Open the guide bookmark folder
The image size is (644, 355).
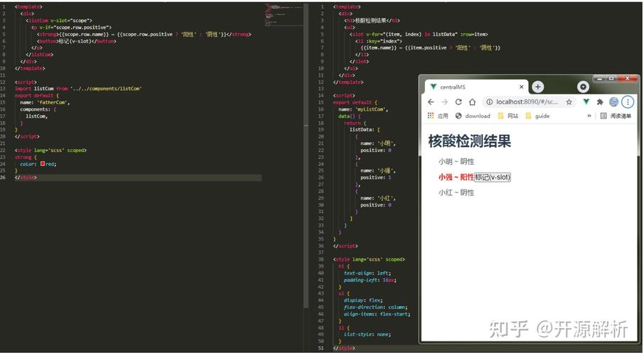(x=537, y=116)
